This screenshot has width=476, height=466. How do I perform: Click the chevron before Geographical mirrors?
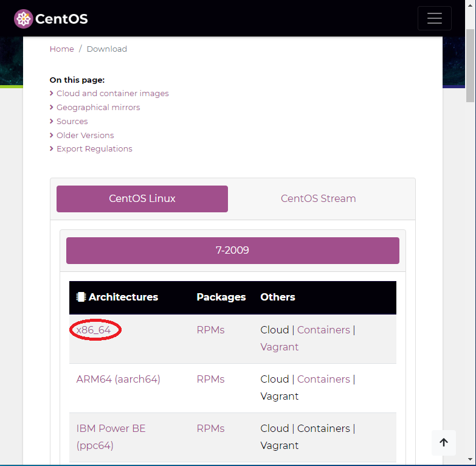pyautogui.click(x=52, y=107)
